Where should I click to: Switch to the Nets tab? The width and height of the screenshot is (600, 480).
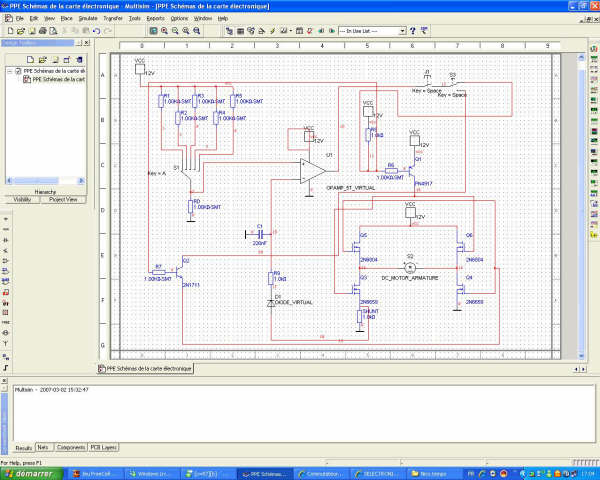(x=44, y=447)
